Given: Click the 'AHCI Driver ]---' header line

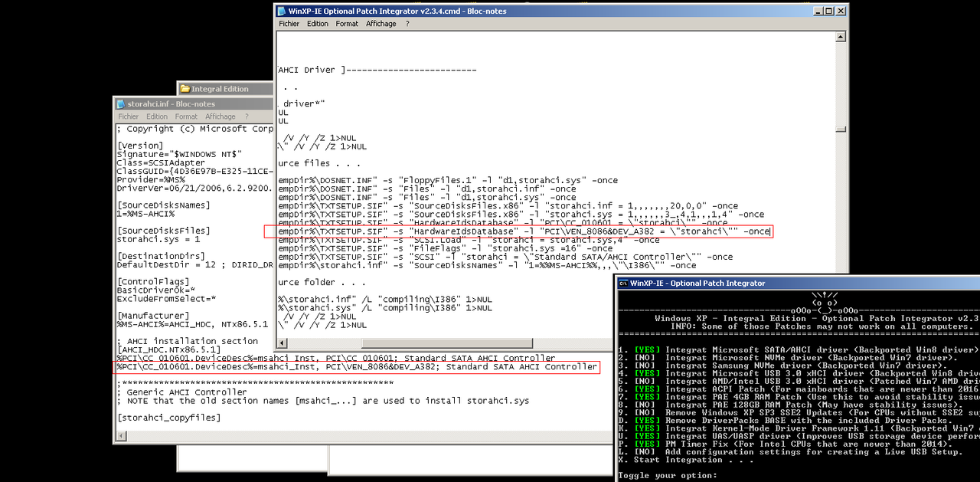Looking at the screenshot, I should 377,70.
